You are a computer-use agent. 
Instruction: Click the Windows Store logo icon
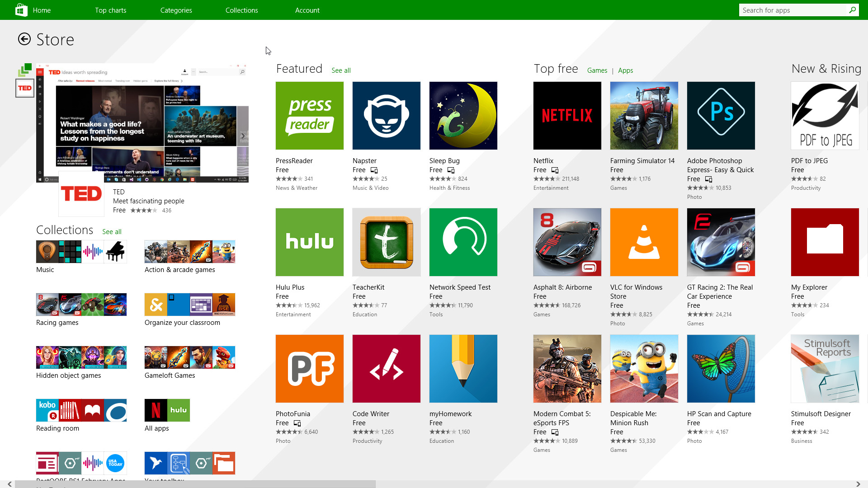coord(21,10)
